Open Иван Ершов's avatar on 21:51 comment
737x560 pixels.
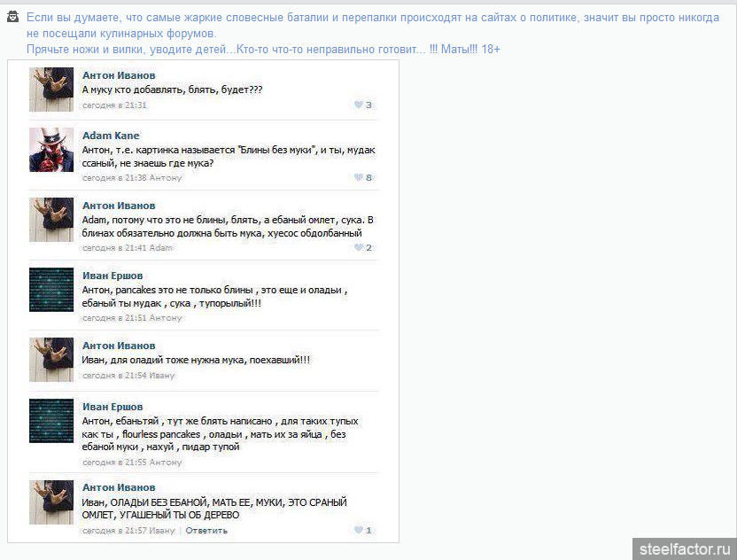tap(51, 290)
